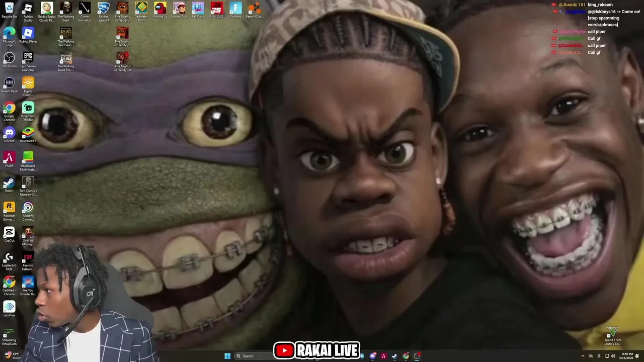
Task: Click the microphone icon in system tray
Action: click(x=599, y=356)
